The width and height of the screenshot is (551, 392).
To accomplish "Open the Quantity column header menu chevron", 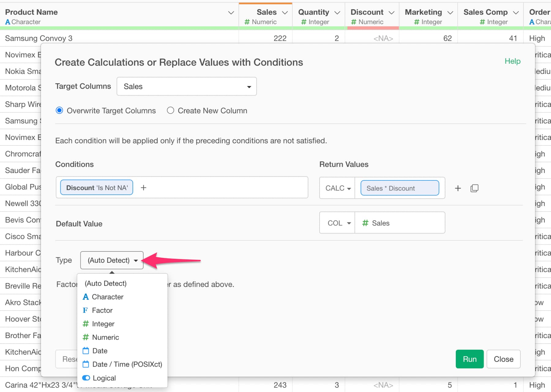I will (x=337, y=13).
